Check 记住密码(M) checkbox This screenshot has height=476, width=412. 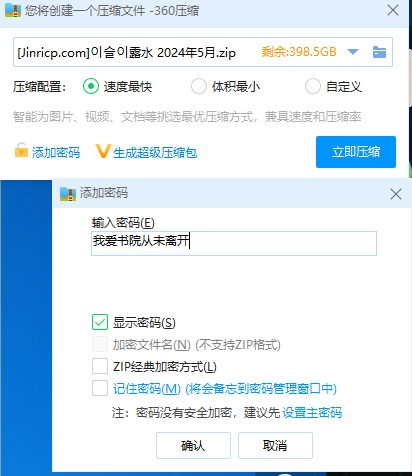pos(100,388)
